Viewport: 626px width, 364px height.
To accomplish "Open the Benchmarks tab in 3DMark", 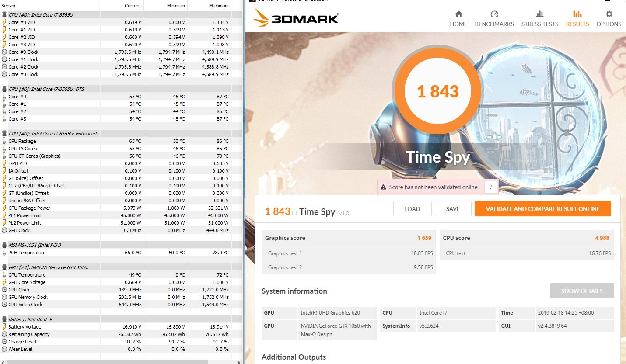I will (x=494, y=19).
